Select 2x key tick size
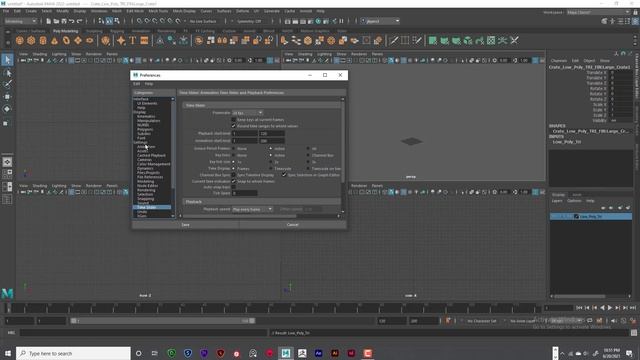Screen dimensions: 640x360 point(271,162)
